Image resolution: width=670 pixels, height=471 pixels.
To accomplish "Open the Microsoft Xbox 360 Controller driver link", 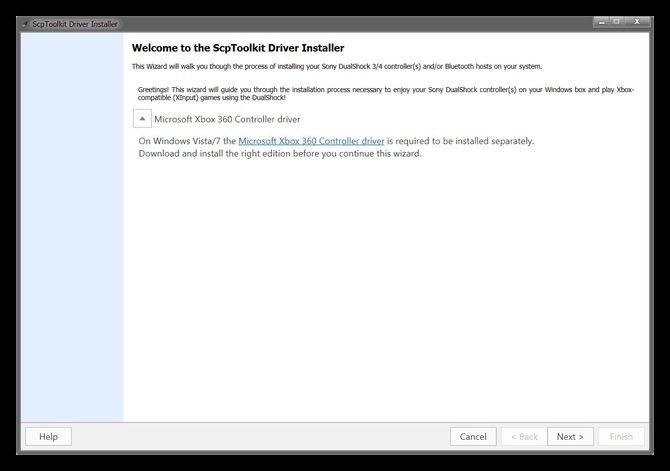I will [311, 141].
